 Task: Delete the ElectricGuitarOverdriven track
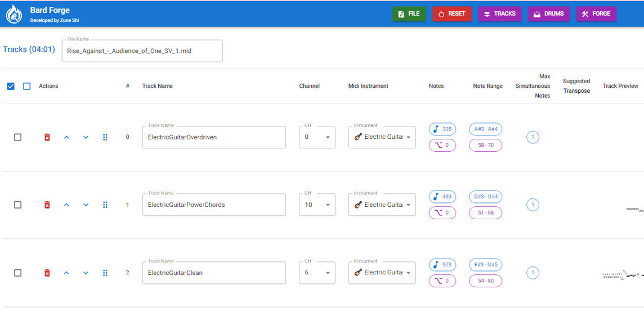(47, 137)
